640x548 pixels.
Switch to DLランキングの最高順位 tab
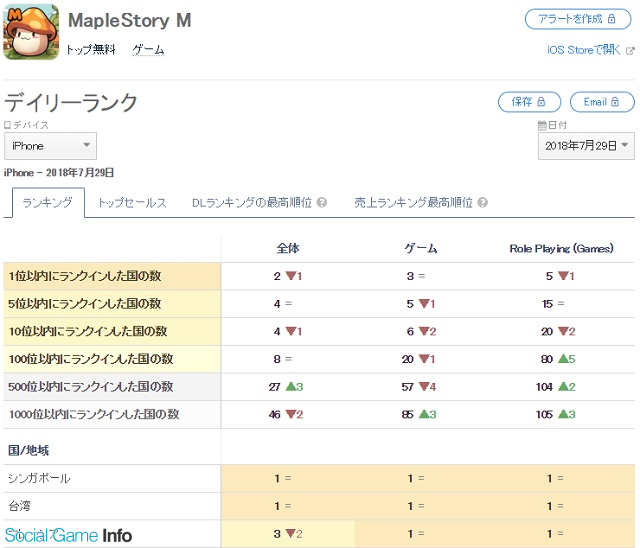pyautogui.click(x=252, y=202)
